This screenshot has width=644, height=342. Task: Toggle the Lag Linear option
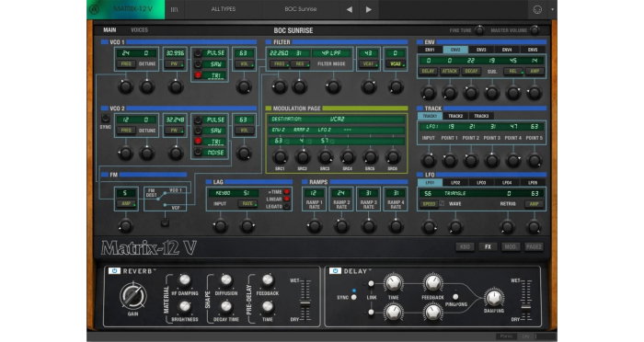(x=287, y=199)
